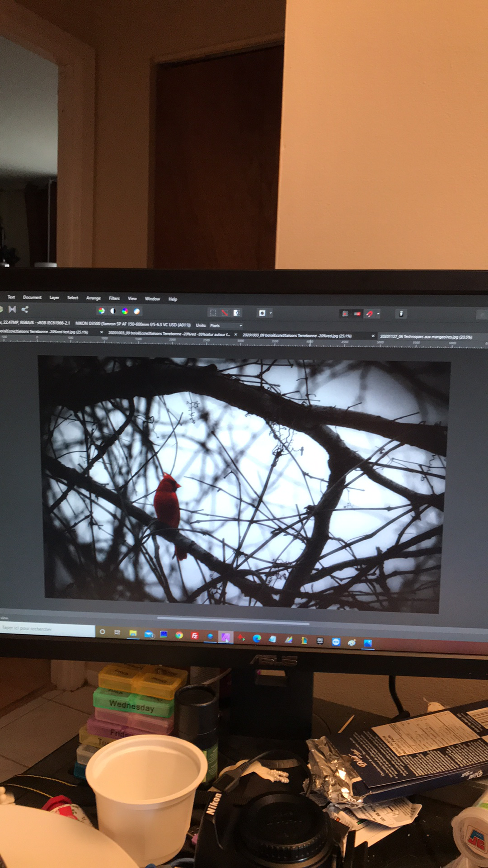The width and height of the screenshot is (488, 868).
Task: Close the '-20%red test.jpg' document tab
Action: (101, 332)
